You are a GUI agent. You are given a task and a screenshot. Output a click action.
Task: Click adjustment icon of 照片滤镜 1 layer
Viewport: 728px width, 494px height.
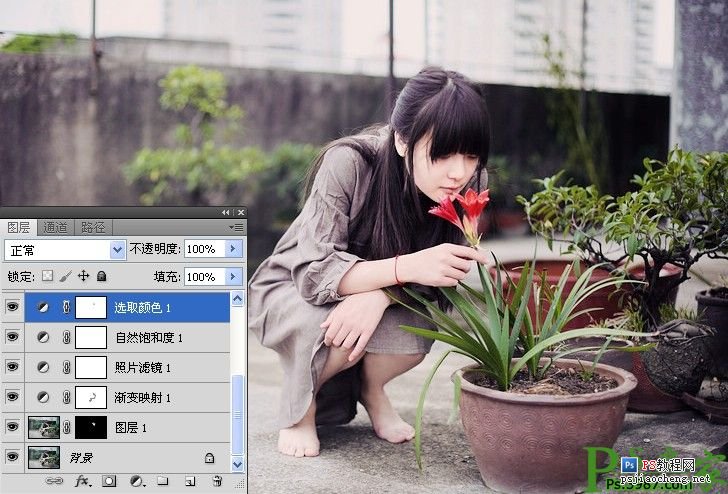[43, 368]
